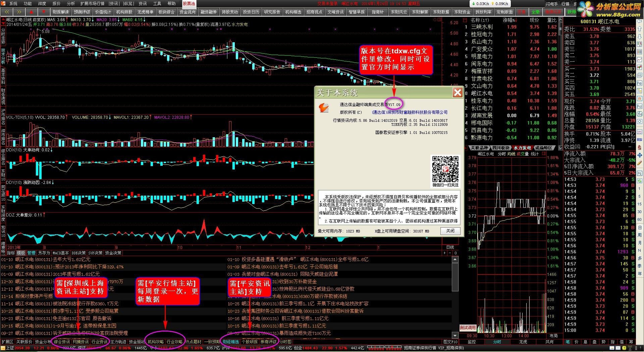The height and width of the screenshot is (352, 644).
Task: Click the plus zoom icon below chart
Action: pos(445,253)
